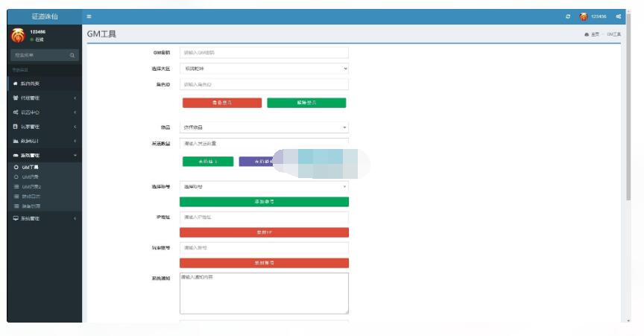Screen dimensions: 644x336
Task: Expand the 代理管理 sidebar menu
Action: (45, 98)
